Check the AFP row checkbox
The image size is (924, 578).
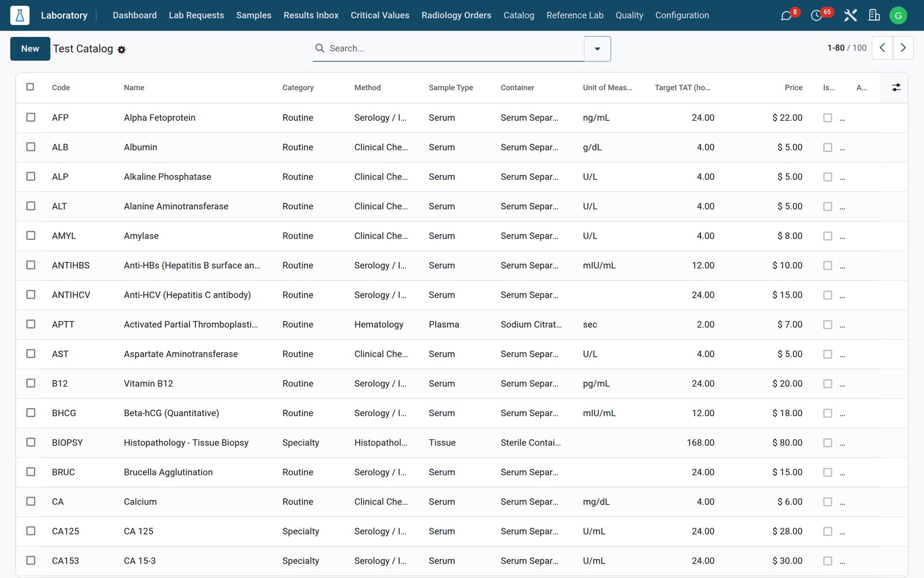click(31, 117)
